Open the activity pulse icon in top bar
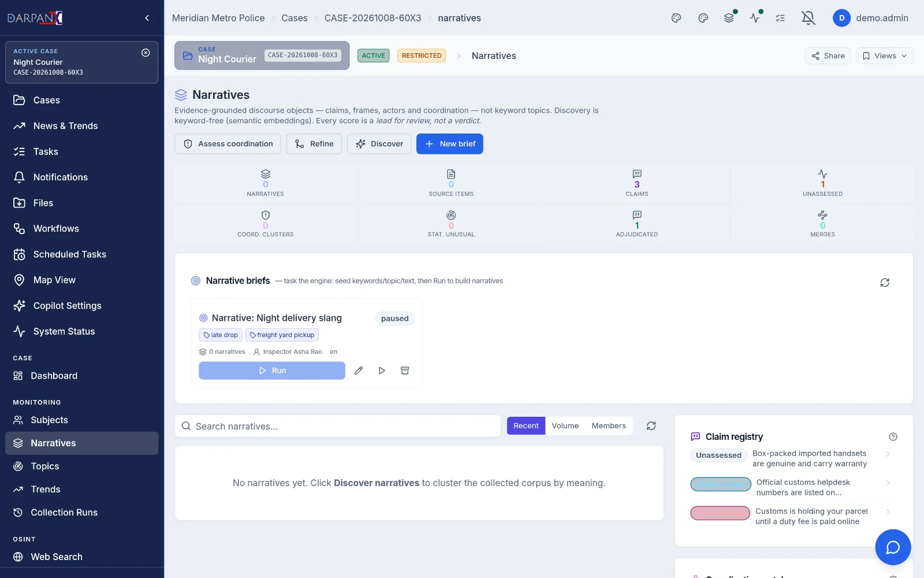 pos(755,18)
